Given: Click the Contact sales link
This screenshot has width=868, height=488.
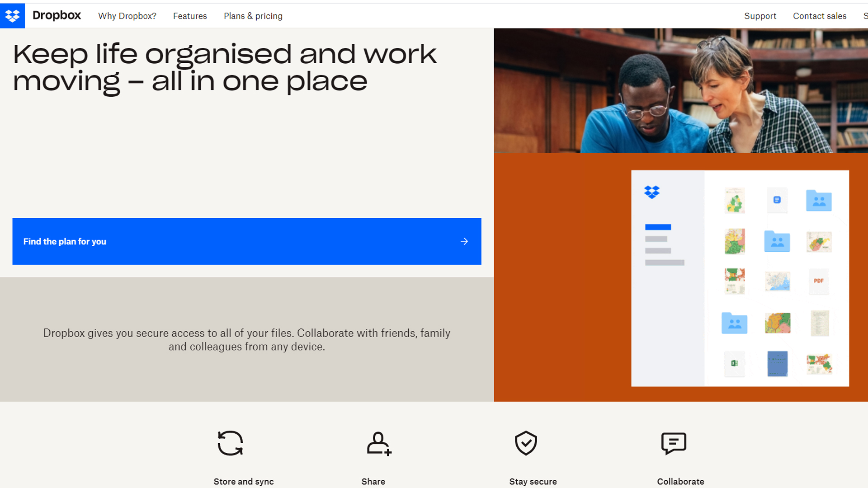Looking at the screenshot, I should [x=820, y=16].
